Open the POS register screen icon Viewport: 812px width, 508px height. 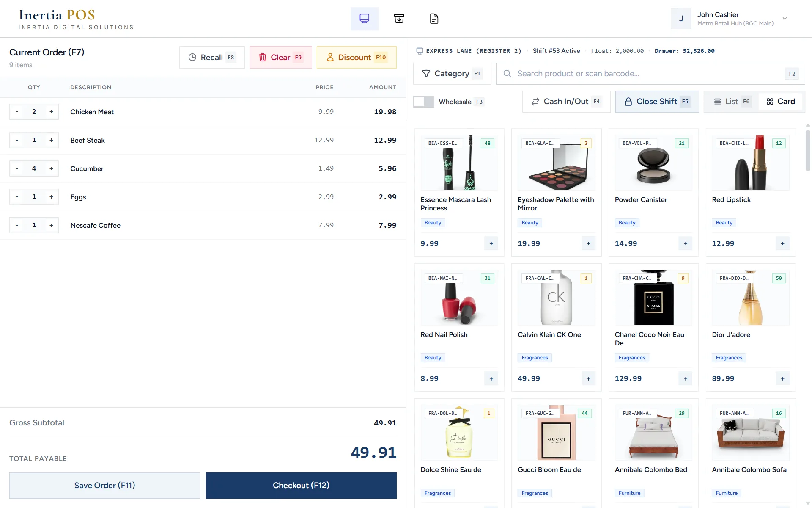[x=364, y=19]
